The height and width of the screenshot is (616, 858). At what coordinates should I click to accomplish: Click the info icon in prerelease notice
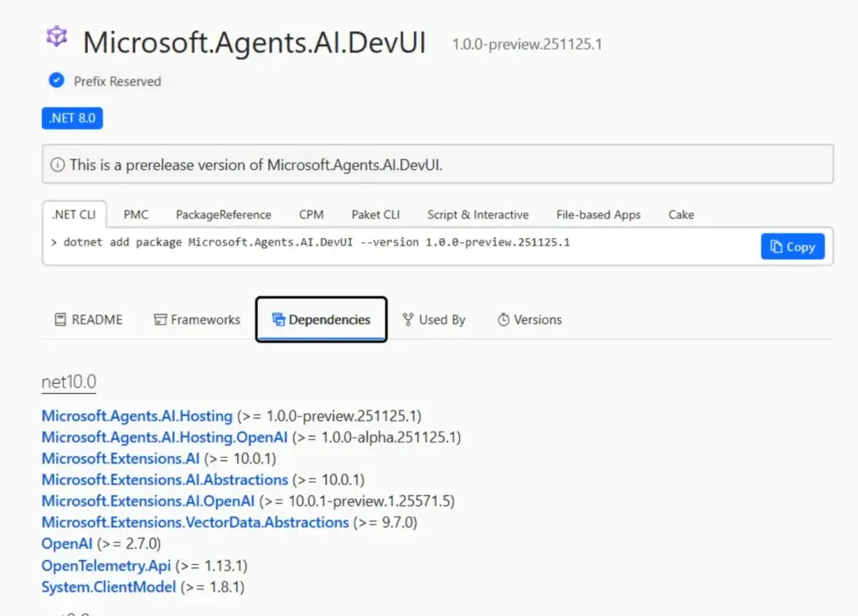[x=58, y=165]
